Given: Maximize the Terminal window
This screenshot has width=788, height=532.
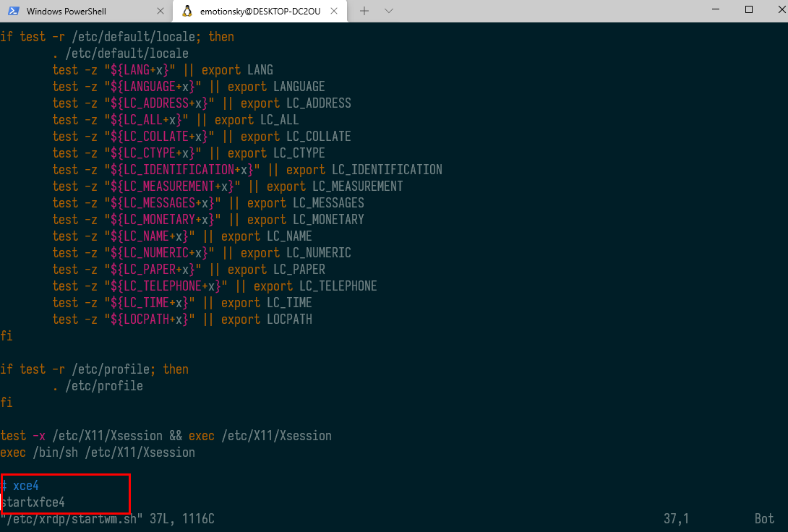Looking at the screenshot, I should (748, 8).
